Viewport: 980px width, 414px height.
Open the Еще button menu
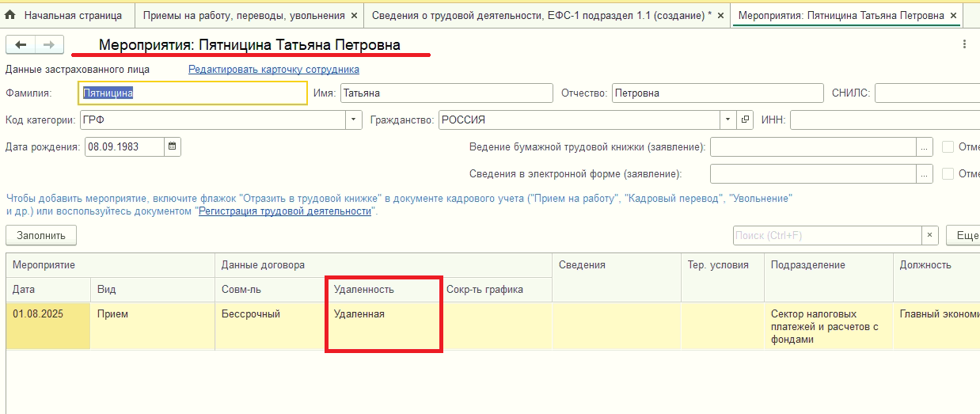(964, 235)
